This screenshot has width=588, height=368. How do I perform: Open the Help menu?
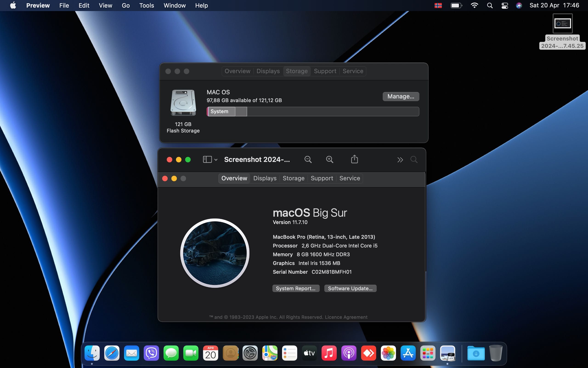coord(201,5)
